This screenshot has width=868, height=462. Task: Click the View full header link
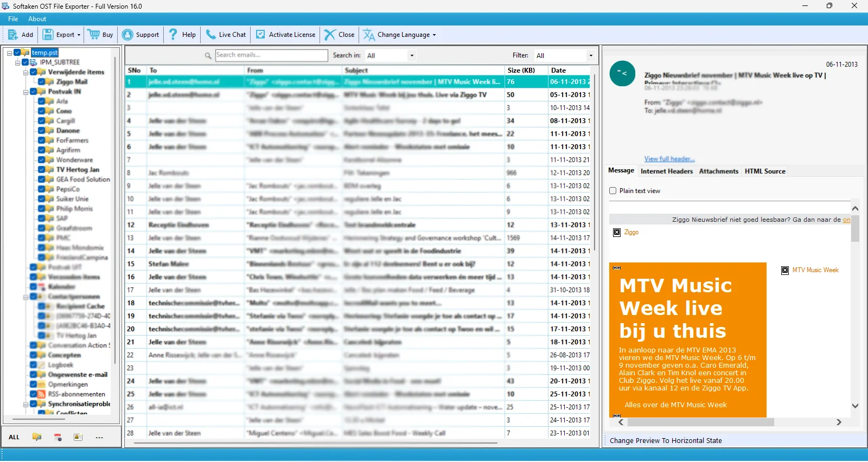[669, 159]
